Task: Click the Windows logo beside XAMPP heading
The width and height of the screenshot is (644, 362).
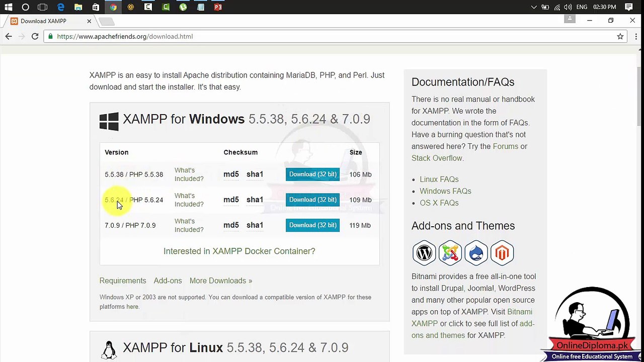Action: [x=109, y=121]
